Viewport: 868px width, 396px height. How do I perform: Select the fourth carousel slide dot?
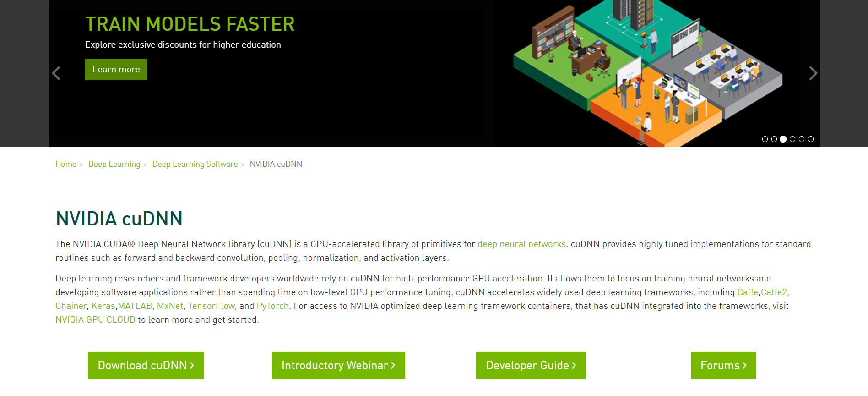point(792,139)
